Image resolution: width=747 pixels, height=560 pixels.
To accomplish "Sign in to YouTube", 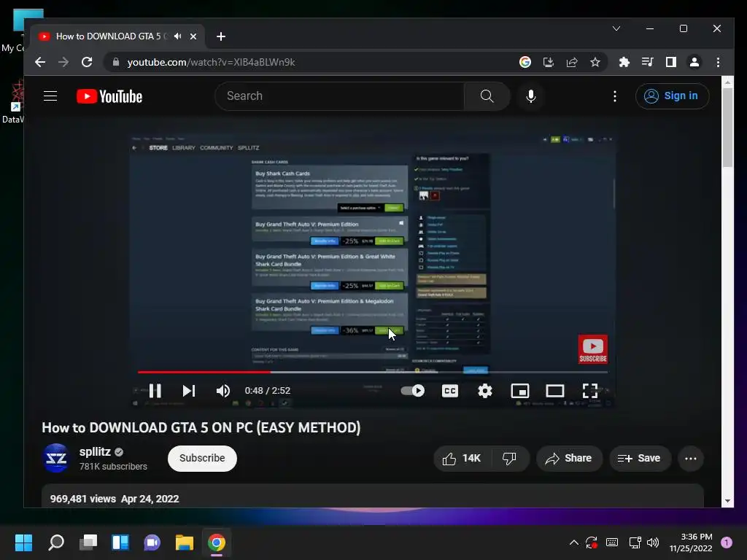I will pos(672,96).
